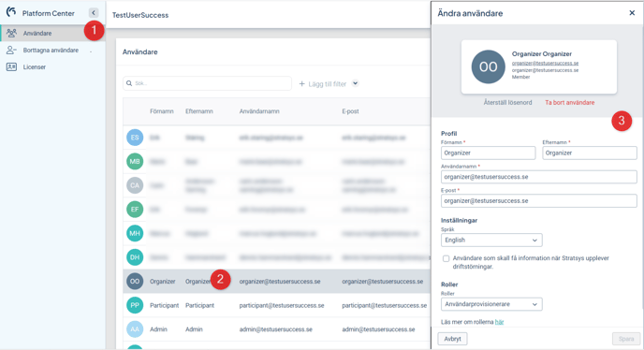The image size is (644, 350).
Task: Select the Admin first name cell
Action: 158,329
